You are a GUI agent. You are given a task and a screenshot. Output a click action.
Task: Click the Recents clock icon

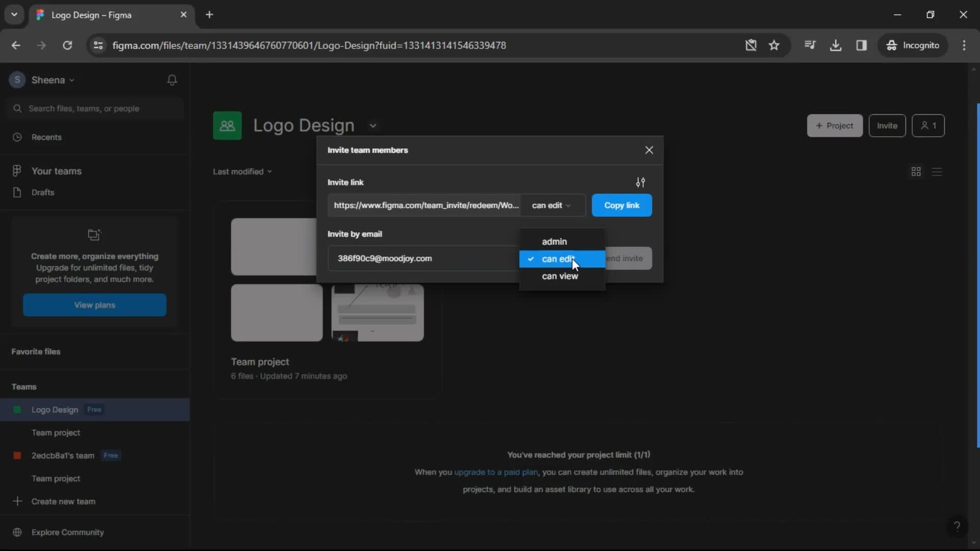17,137
